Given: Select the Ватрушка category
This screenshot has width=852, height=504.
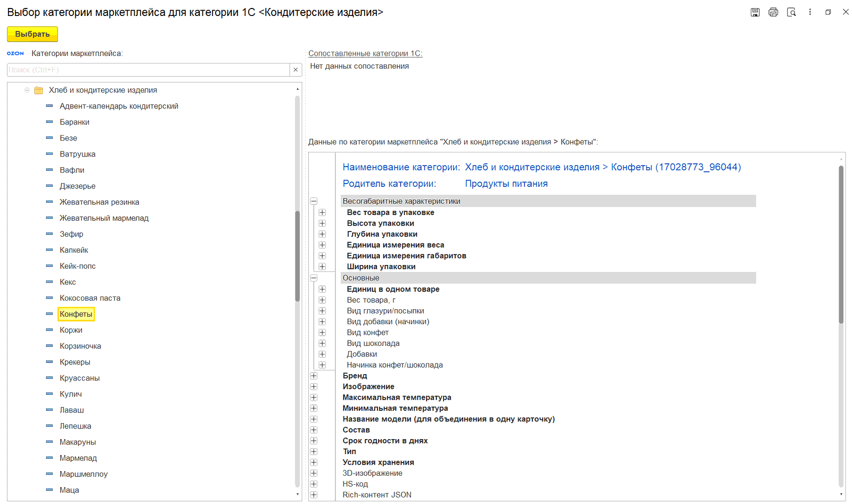Looking at the screenshot, I should pyautogui.click(x=78, y=154).
